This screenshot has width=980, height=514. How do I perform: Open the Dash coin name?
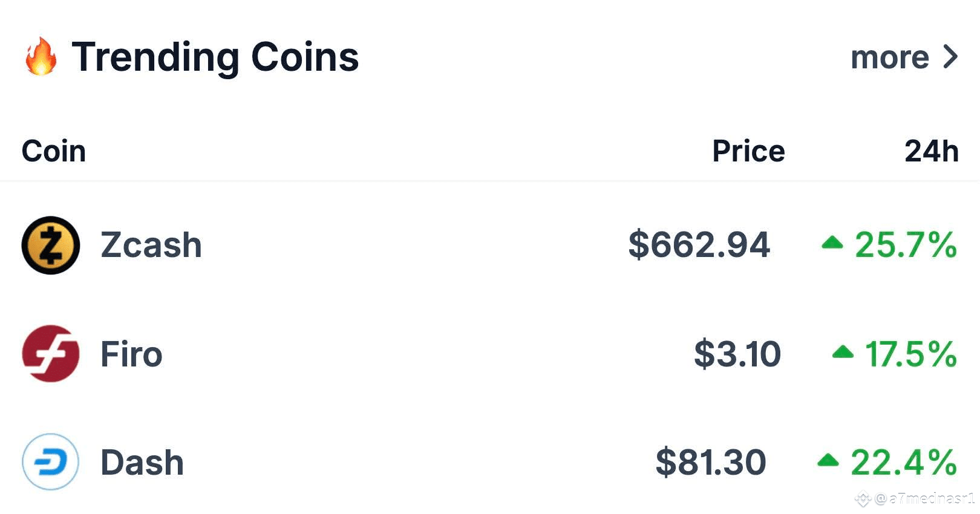point(142,463)
